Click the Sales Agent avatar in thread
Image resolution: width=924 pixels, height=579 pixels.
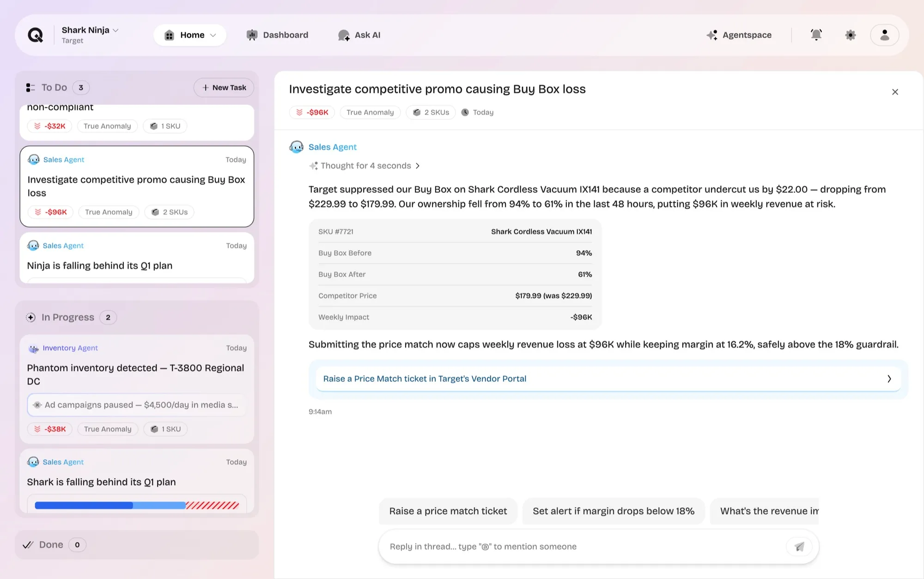click(x=296, y=147)
